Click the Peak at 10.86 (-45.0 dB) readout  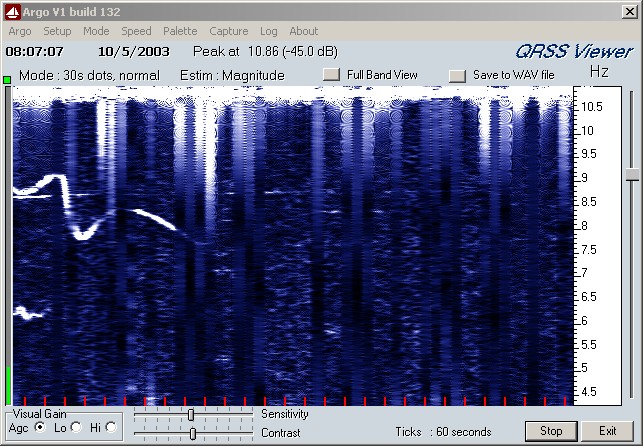[x=265, y=52]
